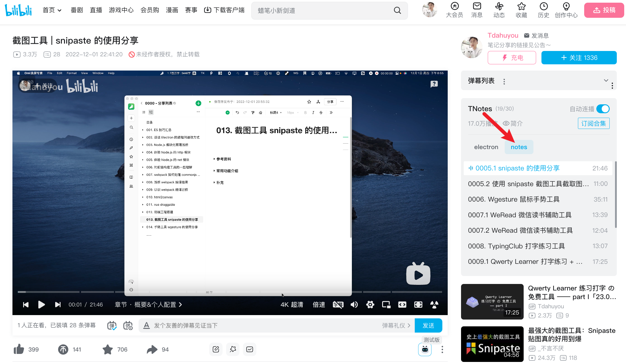This screenshot has width=626, height=364.
Task: Open the 创作中心 icon
Action: 566,10
